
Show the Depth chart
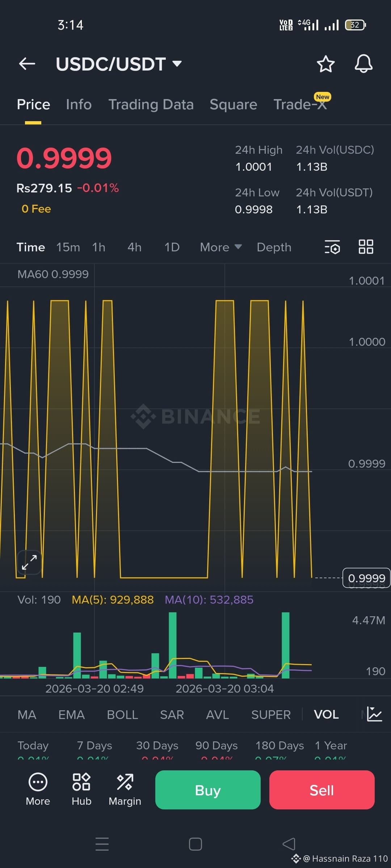pyautogui.click(x=274, y=247)
